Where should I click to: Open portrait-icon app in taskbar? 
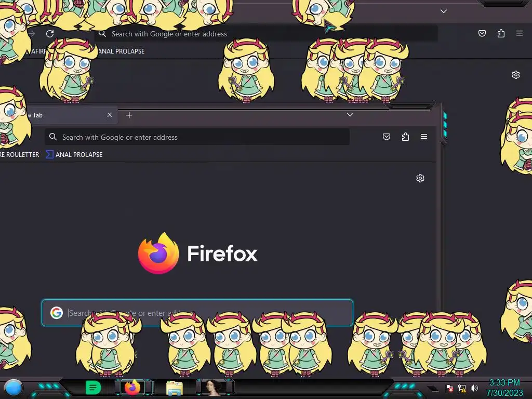(x=212, y=388)
